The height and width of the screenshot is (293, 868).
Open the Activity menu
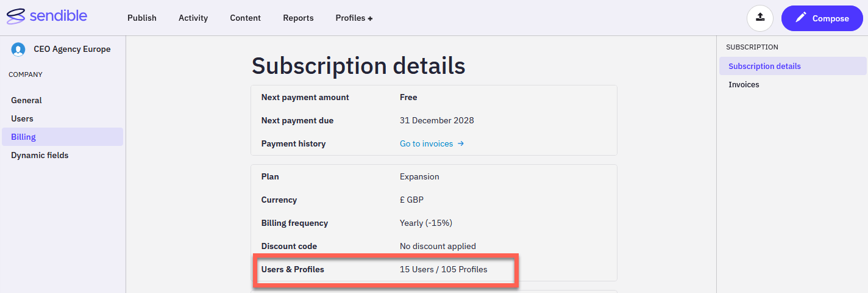[193, 18]
